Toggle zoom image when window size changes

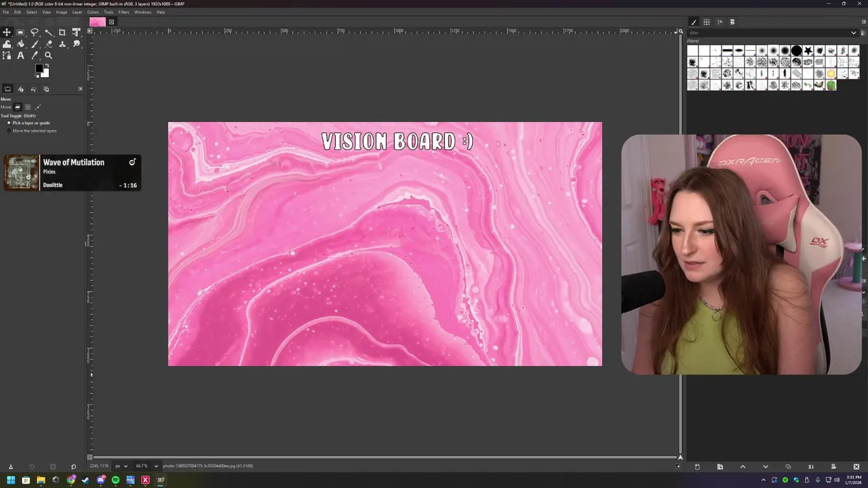pyautogui.click(x=680, y=31)
